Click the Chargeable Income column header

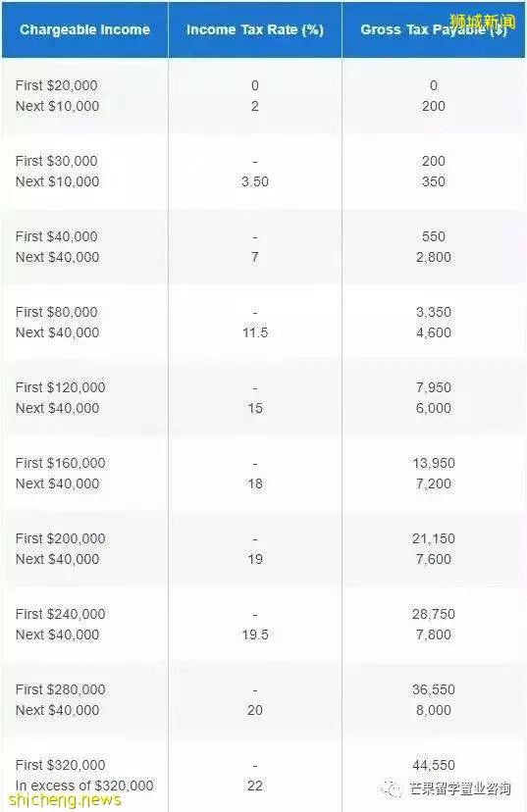(84, 30)
